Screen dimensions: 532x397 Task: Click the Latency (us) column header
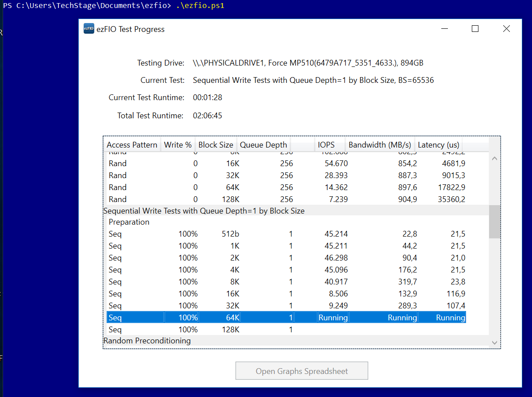click(439, 145)
